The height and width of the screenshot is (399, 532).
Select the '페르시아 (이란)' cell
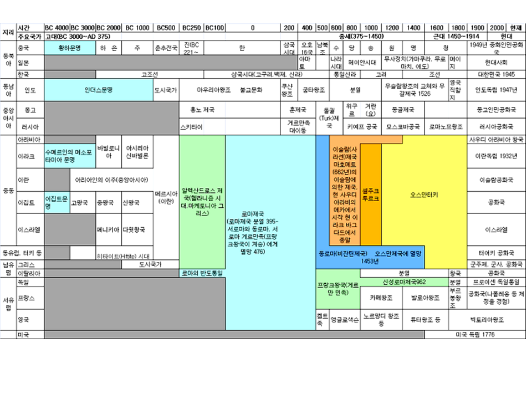[166, 197]
